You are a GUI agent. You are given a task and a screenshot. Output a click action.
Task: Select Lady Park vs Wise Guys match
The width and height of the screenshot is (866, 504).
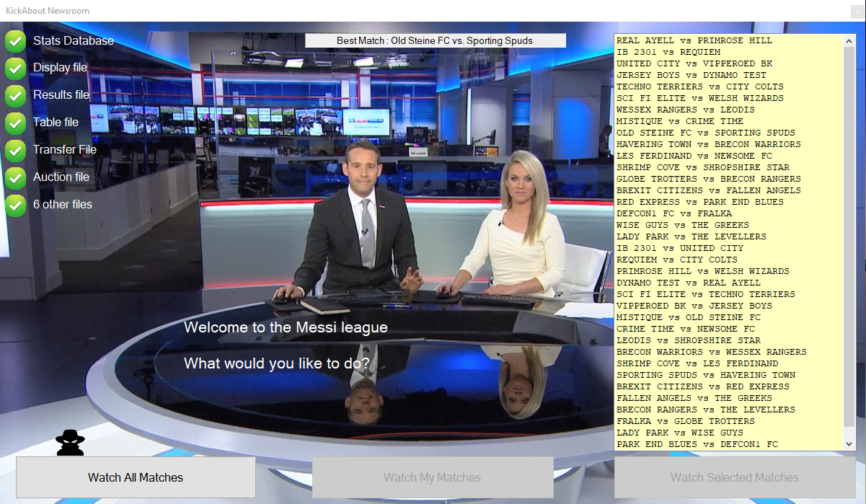679,433
